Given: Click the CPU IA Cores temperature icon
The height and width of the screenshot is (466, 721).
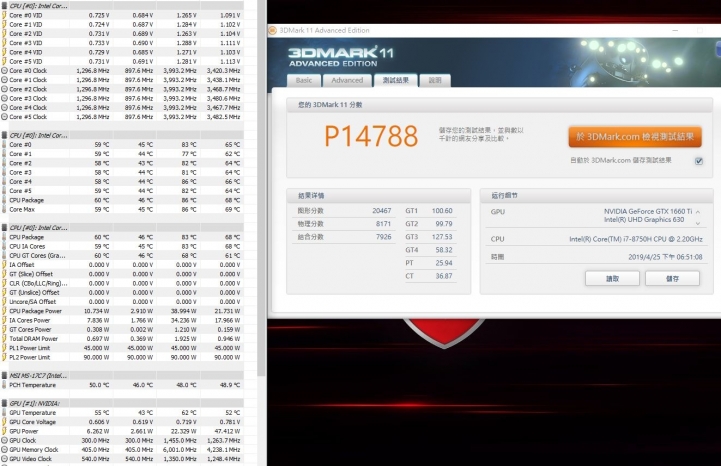Looking at the screenshot, I should [4, 246].
